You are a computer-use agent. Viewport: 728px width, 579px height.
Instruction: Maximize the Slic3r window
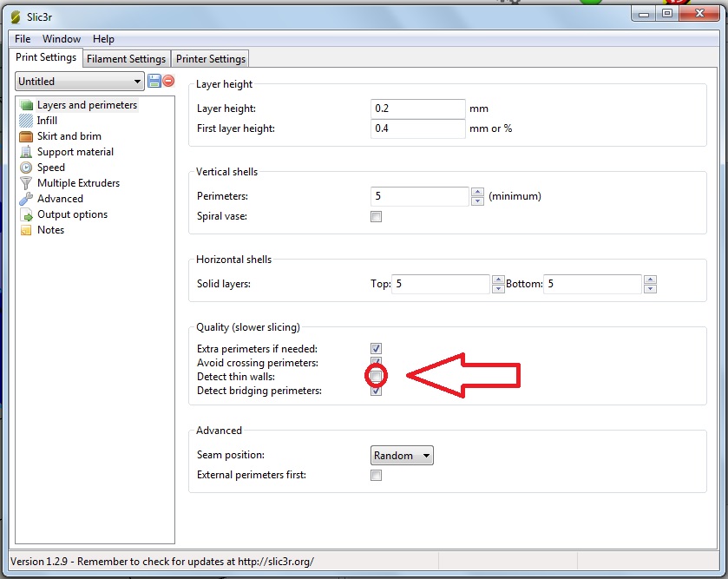[667, 14]
